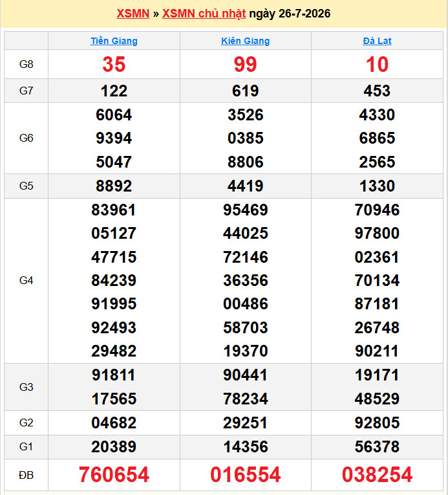448x495 pixels.
Task: Select the G1 prize row label
Action: [27, 446]
